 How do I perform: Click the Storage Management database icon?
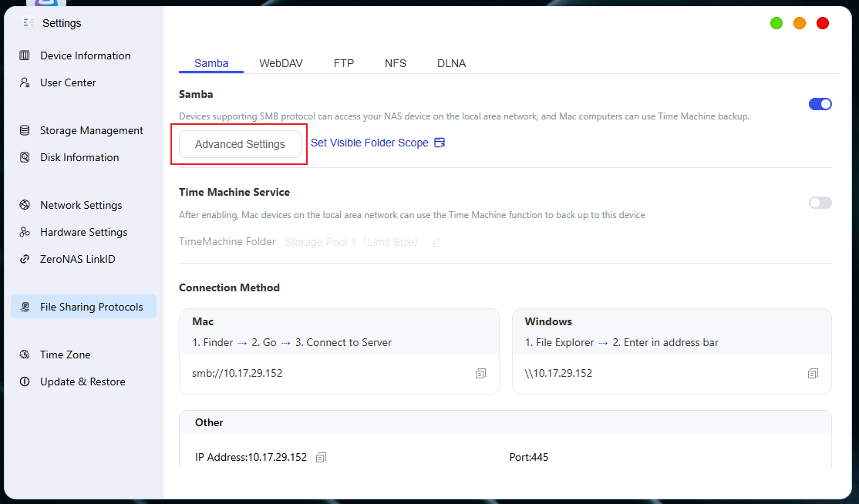pyautogui.click(x=25, y=130)
